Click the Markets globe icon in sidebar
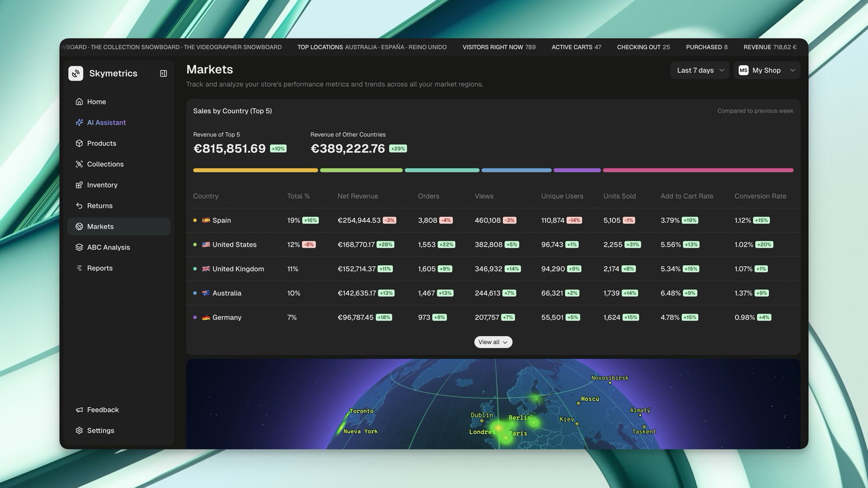Viewport: 868px width, 488px height. click(79, 227)
